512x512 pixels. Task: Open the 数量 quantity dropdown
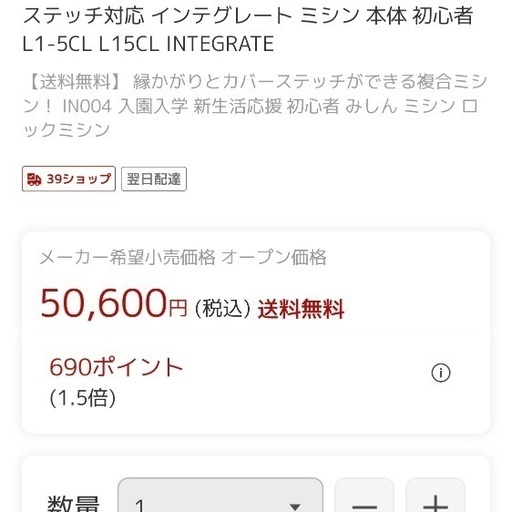pos(220,495)
